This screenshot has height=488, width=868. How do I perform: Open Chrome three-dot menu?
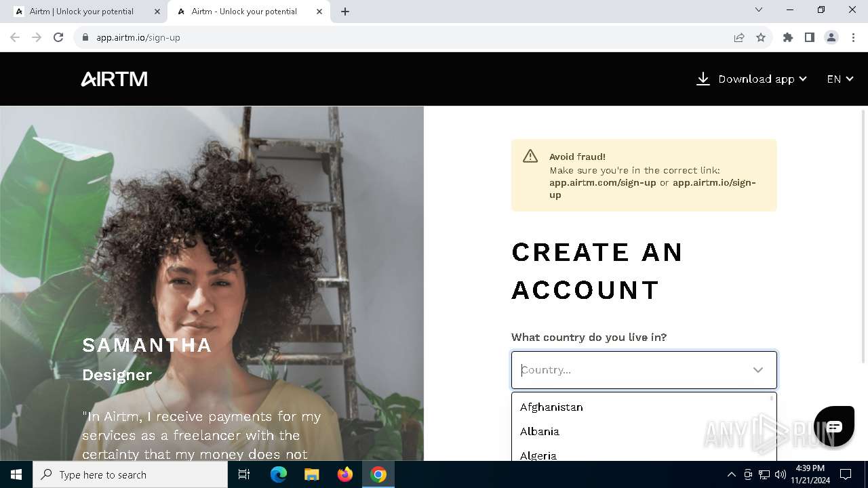[853, 37]
